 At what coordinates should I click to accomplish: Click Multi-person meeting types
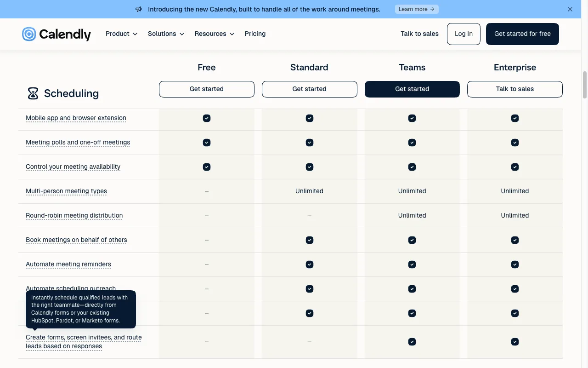pos(66,191)
